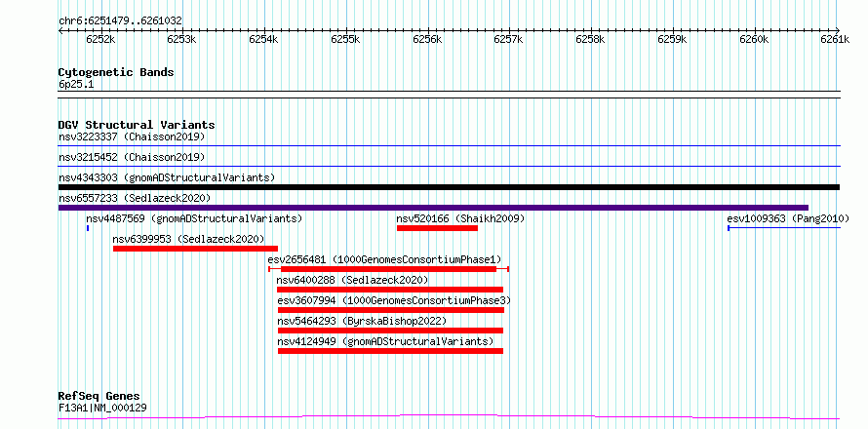
Task: Click the right arrowhead of the ruler
Action: [838, 30]
